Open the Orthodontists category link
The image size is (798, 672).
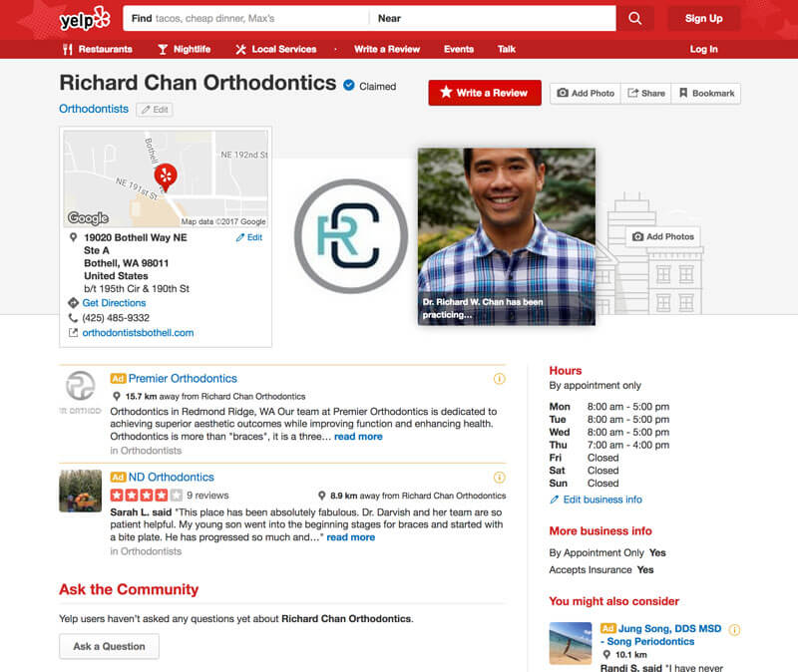(x=94, y=109)
